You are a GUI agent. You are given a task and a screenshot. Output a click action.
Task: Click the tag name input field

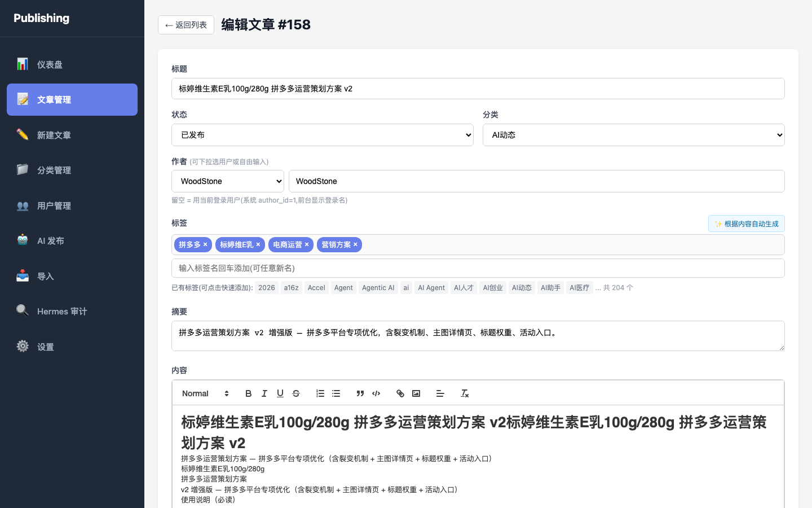point(478,268)
